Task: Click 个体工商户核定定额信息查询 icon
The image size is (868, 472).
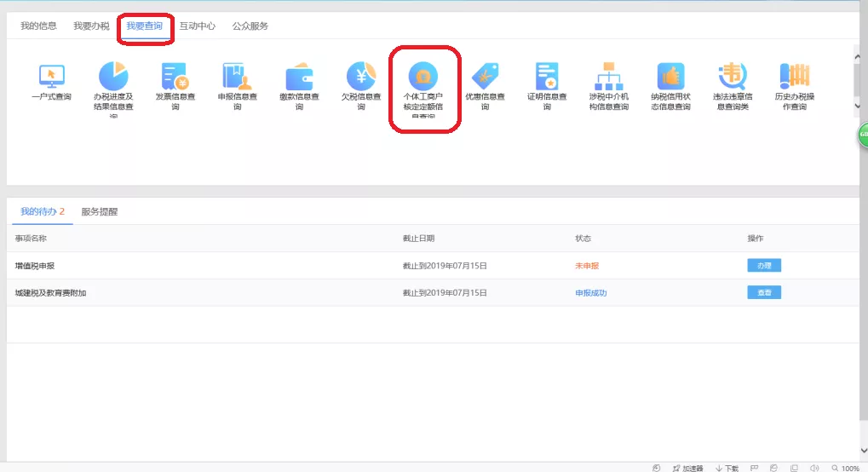Action: (423, 76)
